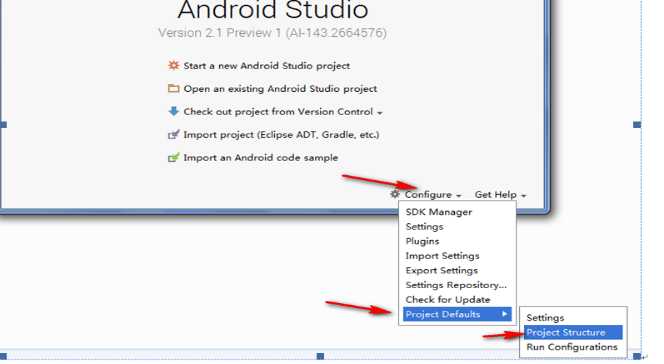
Task: Expand the Version Control dropdown arrow
Action: click(x=380, y=113)
